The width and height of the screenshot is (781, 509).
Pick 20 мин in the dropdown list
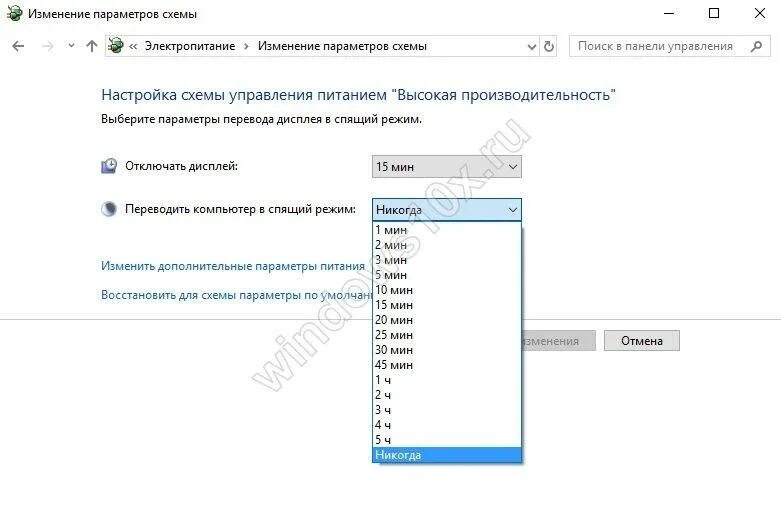447,320
